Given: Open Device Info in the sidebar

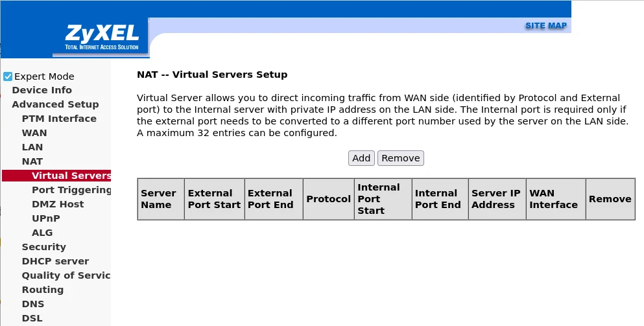Looking at the screenshot, I should [42, 90].
